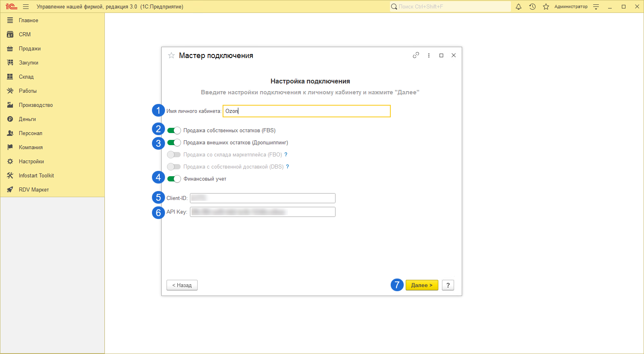
Task: Open service settings lines icon near Администратор
Action: pyautogui.click(x=596, y=6)
